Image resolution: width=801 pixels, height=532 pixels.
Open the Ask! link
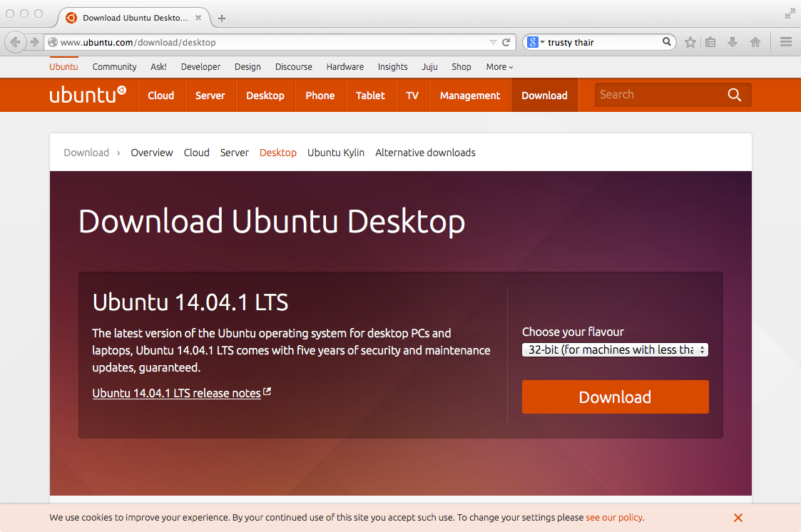[x=158, y=67]
